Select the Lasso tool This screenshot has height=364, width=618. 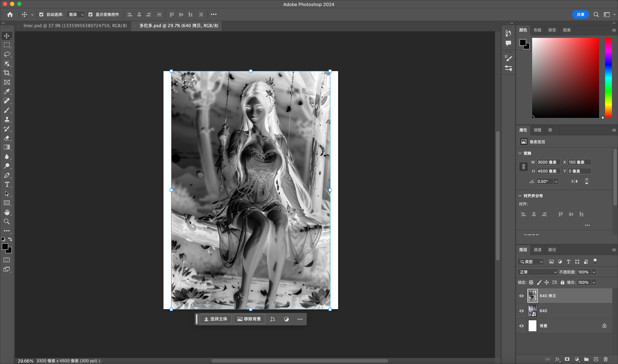(x=7, y=54)
